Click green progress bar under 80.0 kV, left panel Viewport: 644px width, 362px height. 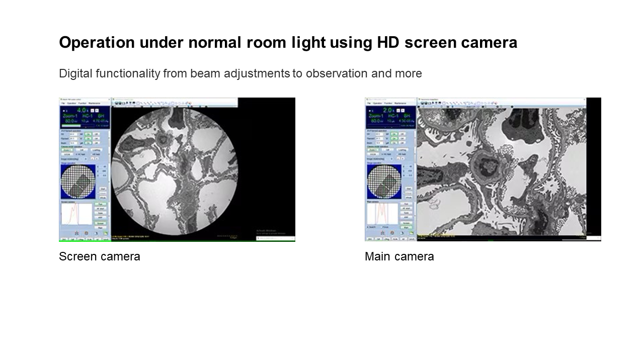(70, 126)
